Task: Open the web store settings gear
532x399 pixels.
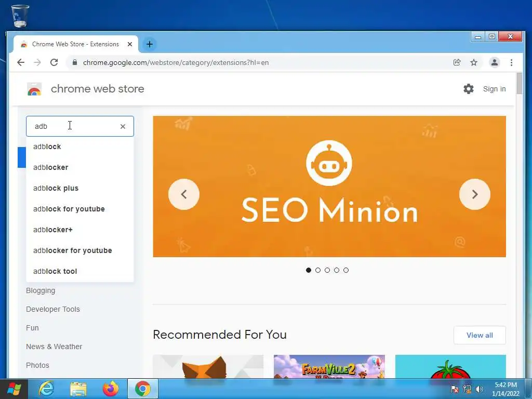Action: (469, 89)
